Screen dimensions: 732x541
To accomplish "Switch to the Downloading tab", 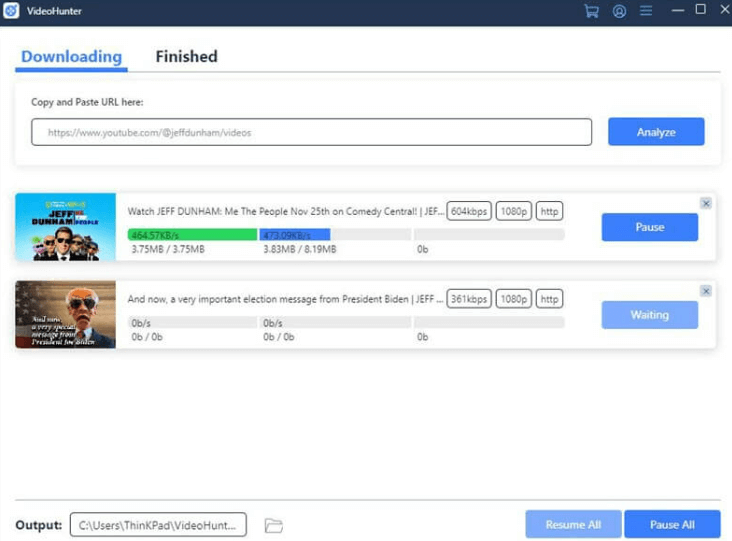I will (x=71, y=56).
